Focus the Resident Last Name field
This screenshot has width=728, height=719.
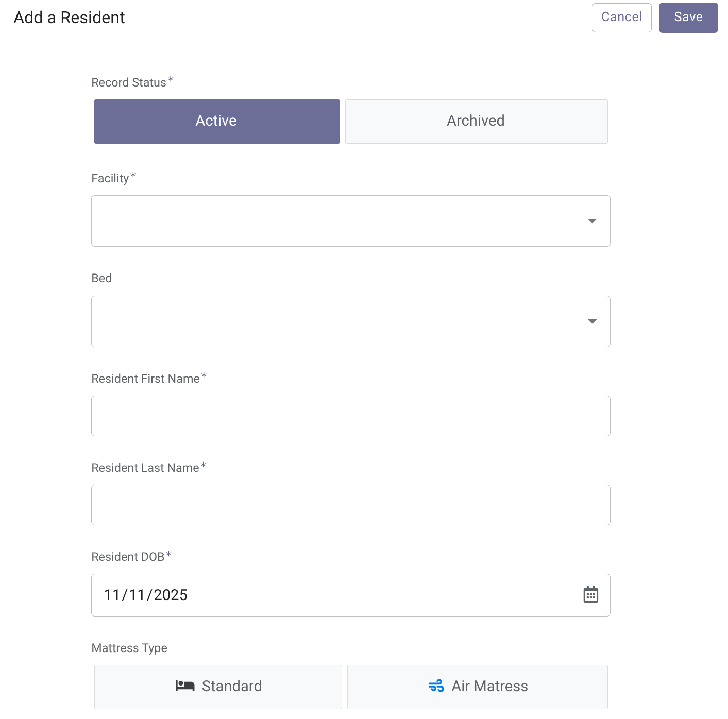pos(350,505)
